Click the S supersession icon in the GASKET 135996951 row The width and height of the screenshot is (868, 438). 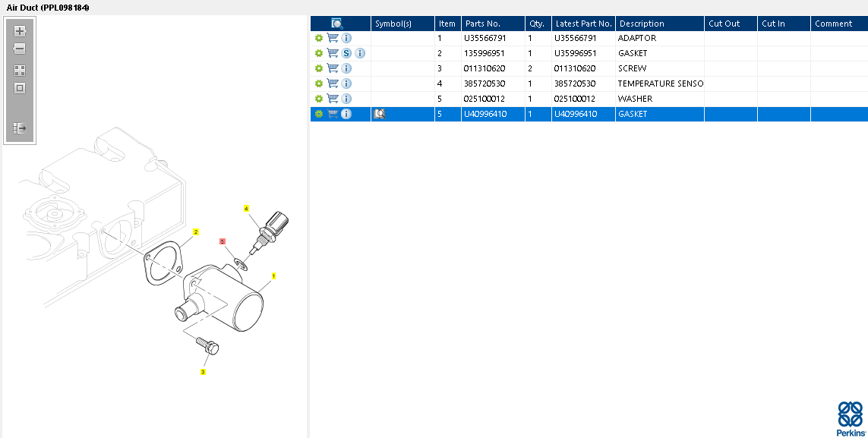(x=346, y=53)
